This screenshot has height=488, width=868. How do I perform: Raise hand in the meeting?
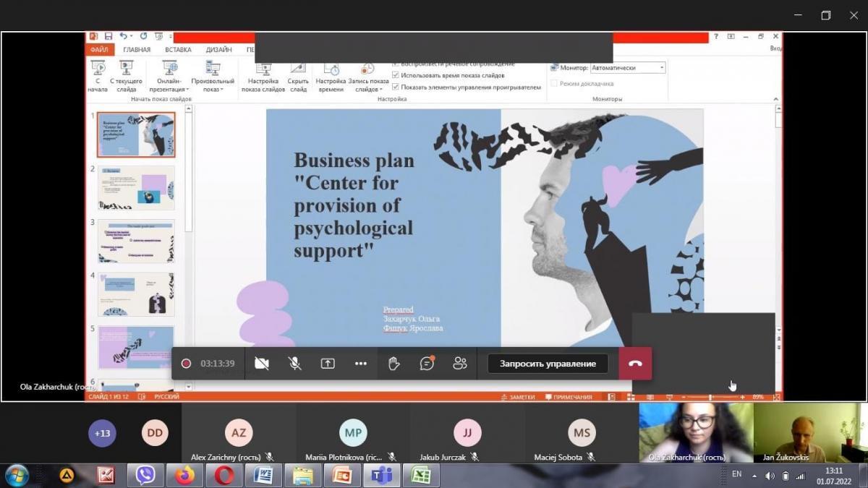tap(394, 364)
